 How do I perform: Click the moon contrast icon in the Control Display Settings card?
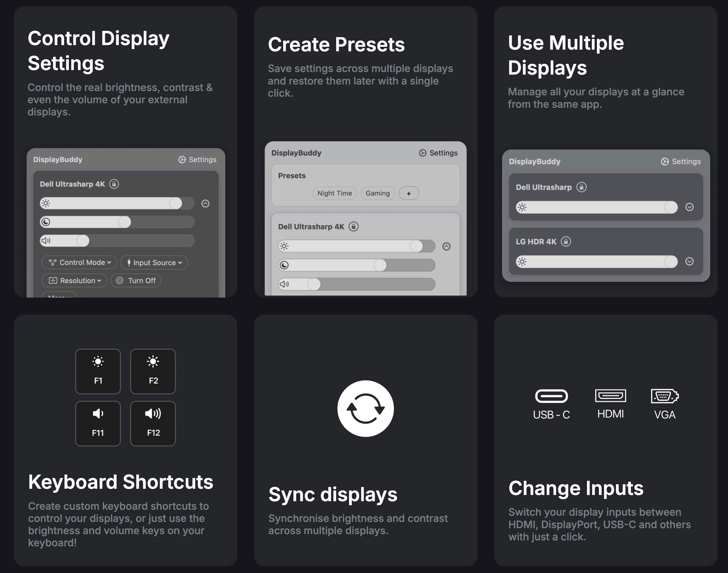point(46,222)
